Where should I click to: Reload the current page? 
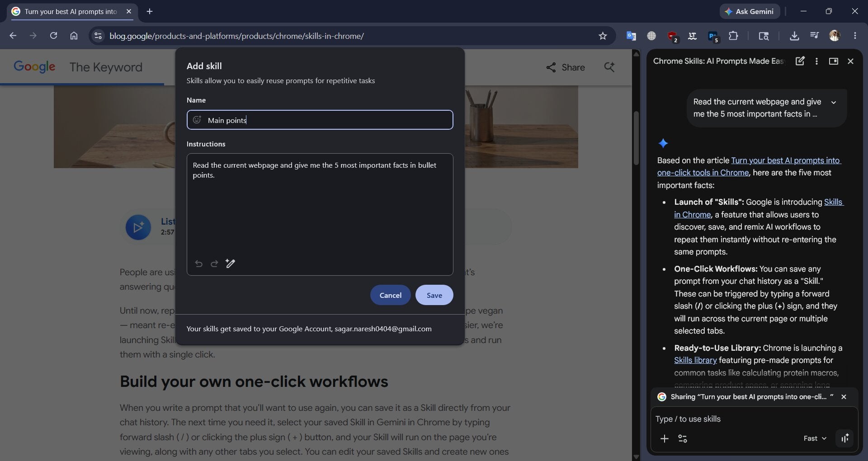(53, 36)
